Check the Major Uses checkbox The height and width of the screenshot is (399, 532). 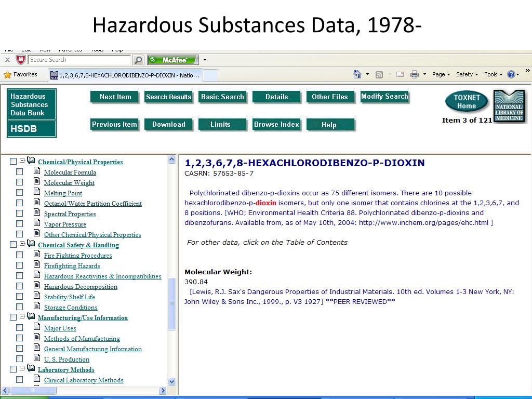pos(19,328)
